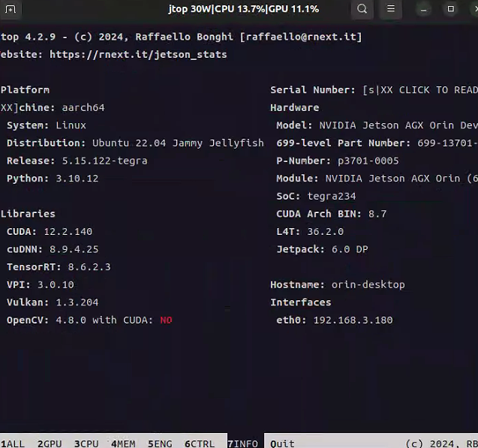Screen dimensions: 478x448
Task: Click the raffaello@rnext.it email address
Action: (301, 37)
